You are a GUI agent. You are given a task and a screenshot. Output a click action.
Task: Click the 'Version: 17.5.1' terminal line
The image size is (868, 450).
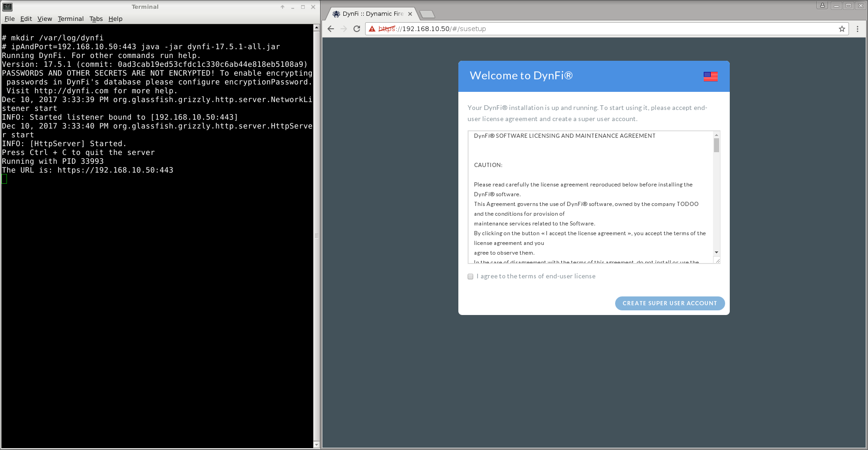[155, 64]
